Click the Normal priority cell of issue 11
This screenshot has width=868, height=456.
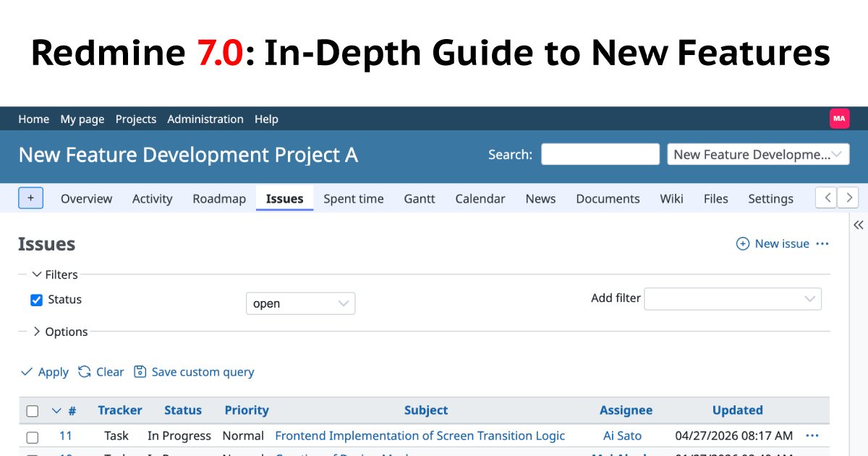tap(243, 436)
